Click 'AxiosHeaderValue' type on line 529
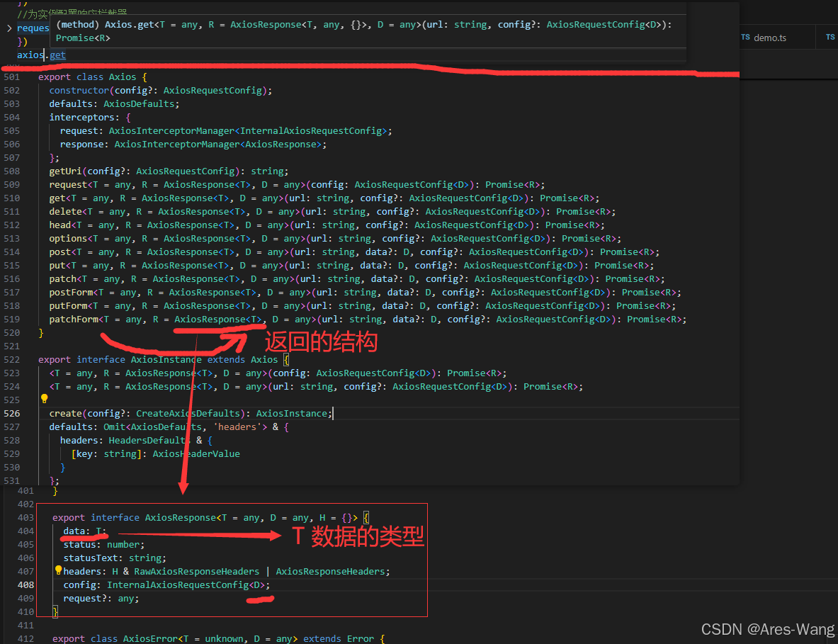The image size is (838, 644). tap(196, 453)
